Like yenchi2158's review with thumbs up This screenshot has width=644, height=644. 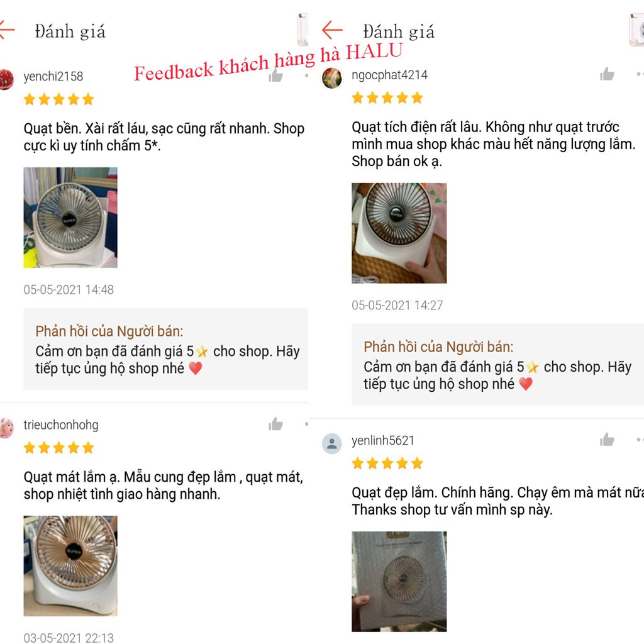[275, 75]
